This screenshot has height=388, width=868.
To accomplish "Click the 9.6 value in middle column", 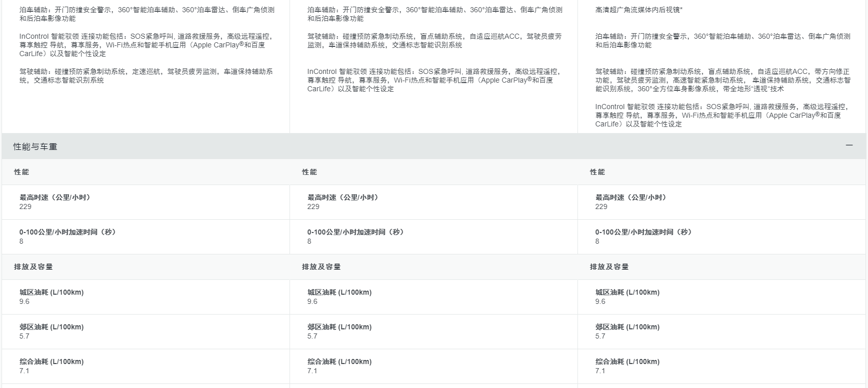I will [x=312, y=301].
